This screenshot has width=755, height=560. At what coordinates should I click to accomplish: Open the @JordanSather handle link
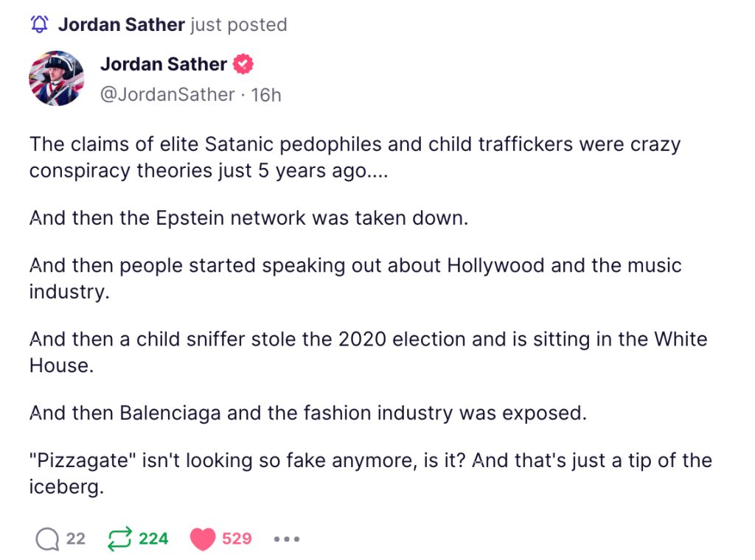[x=167, y=95]
